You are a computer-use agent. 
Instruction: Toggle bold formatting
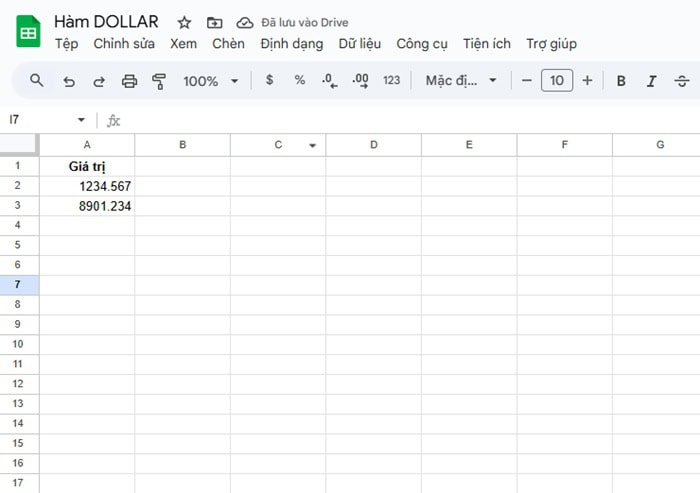pyautogui.click(x=621, y=81)
